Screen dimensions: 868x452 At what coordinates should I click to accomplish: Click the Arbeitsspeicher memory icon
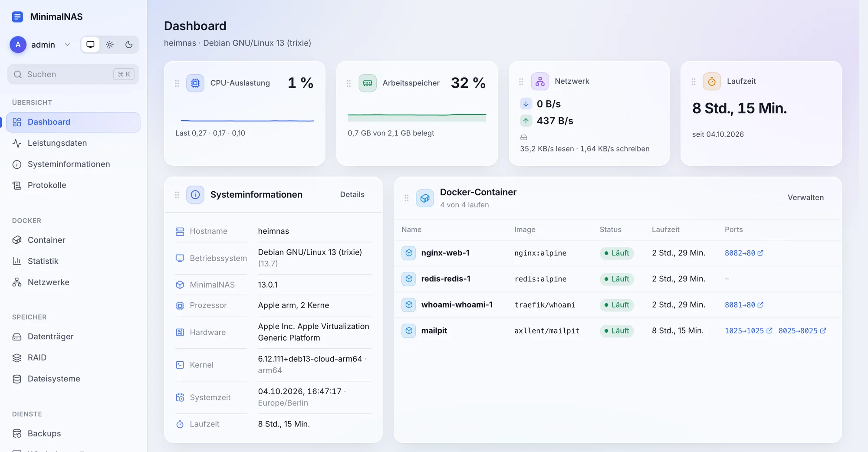(368, 83)
